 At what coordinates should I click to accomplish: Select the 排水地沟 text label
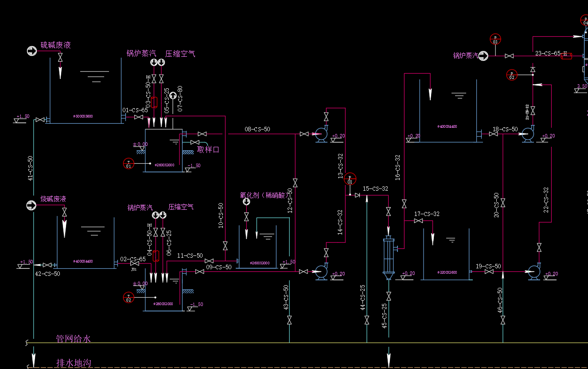point(74,363)
